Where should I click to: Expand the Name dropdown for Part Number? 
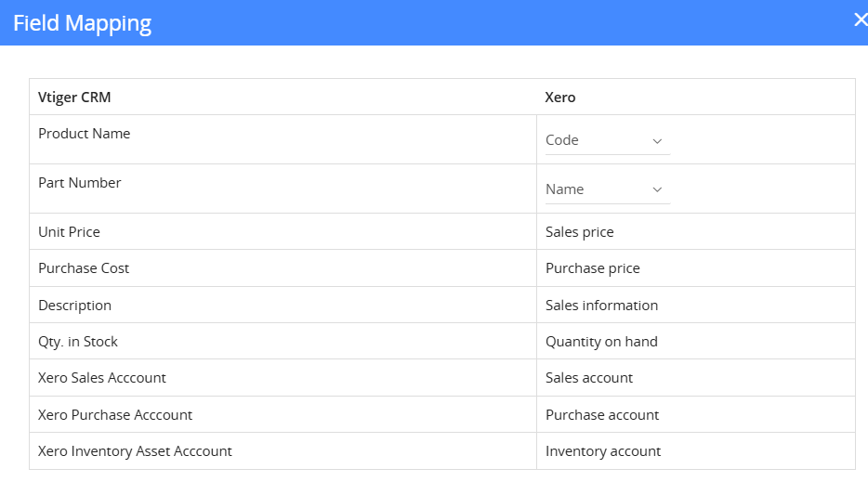(x=607, y=189)
